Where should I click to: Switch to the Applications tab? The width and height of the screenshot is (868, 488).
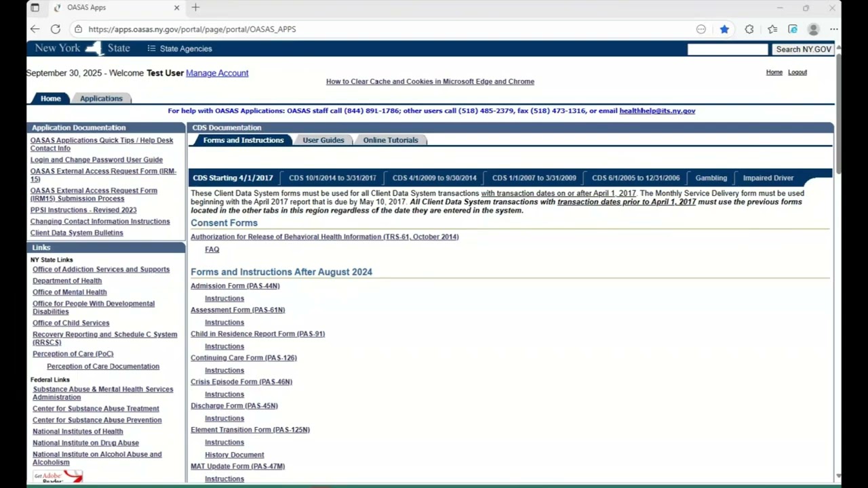point(101,98)
